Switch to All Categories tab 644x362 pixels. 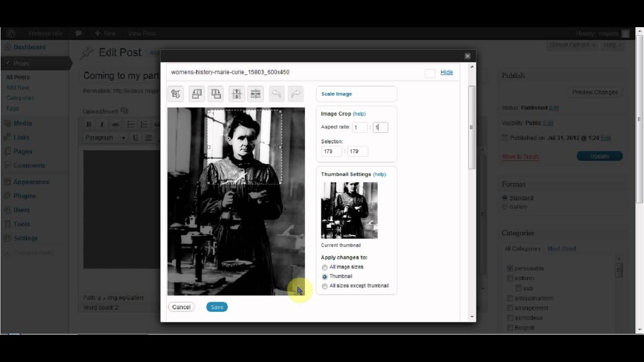coord(522,249)
